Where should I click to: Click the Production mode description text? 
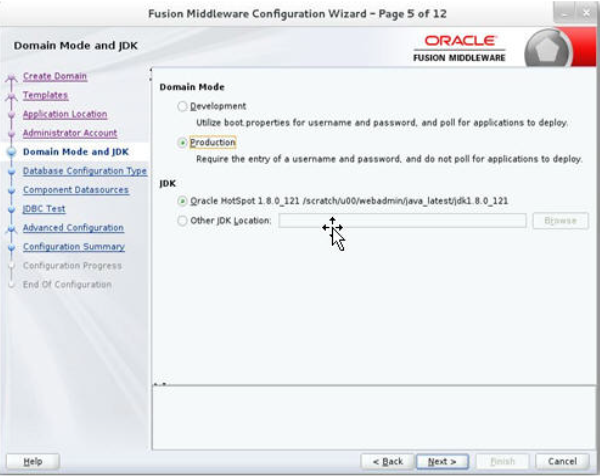[x=389, y=159]
